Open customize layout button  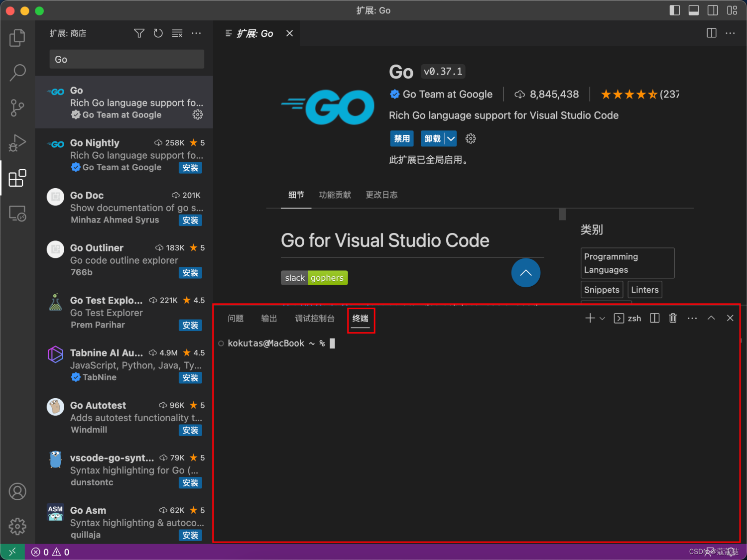coord(732,10)
